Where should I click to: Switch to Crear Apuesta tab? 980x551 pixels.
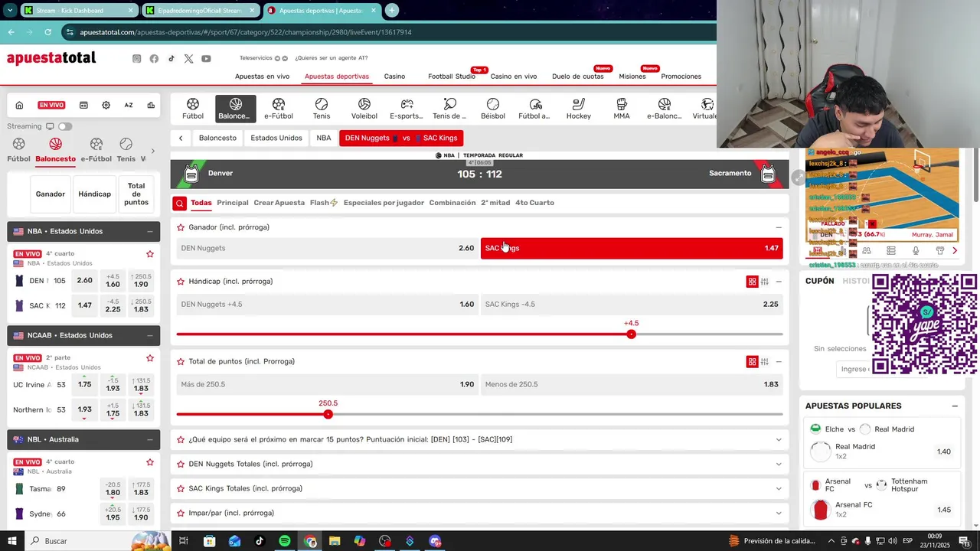point(279,203)
